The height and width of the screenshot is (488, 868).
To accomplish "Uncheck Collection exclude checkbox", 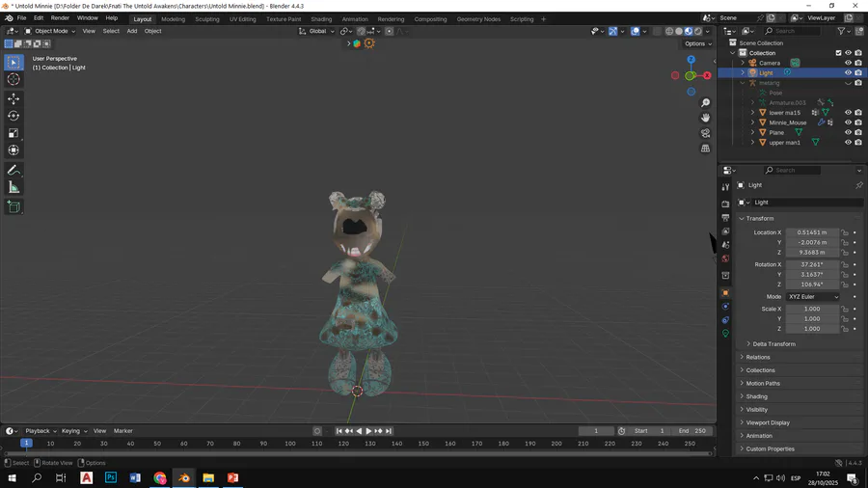I will pos(838,53).
